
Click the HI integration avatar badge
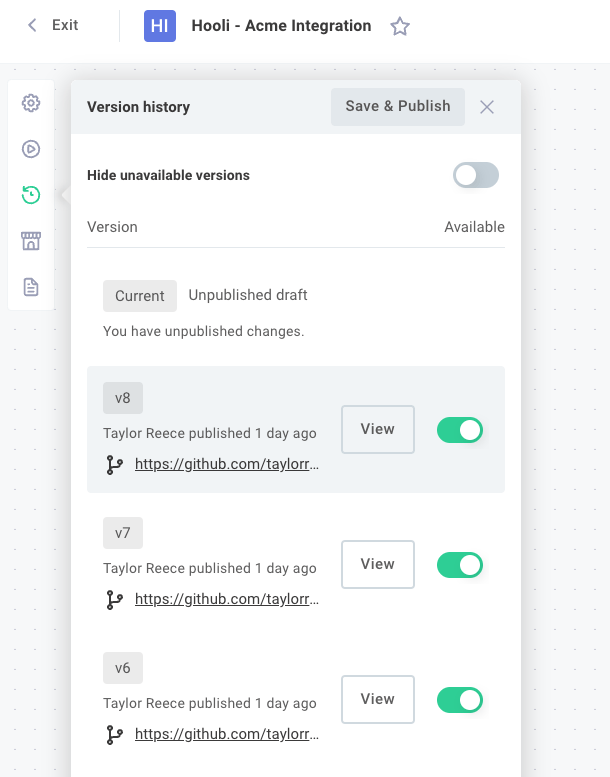160,26
